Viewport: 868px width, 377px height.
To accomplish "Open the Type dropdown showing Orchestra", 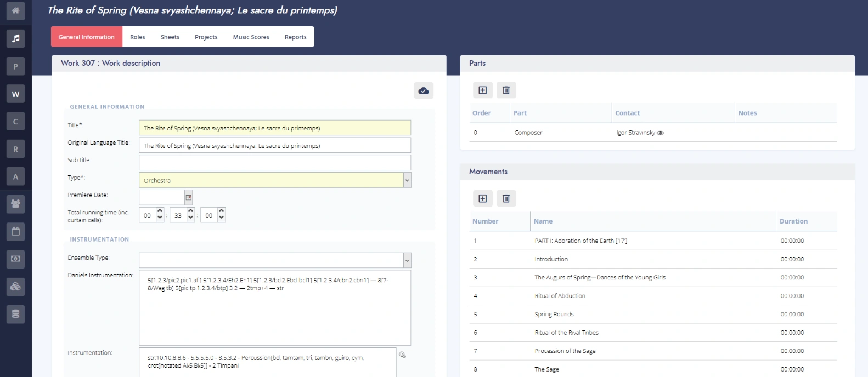I will click(x=407, y=180).
